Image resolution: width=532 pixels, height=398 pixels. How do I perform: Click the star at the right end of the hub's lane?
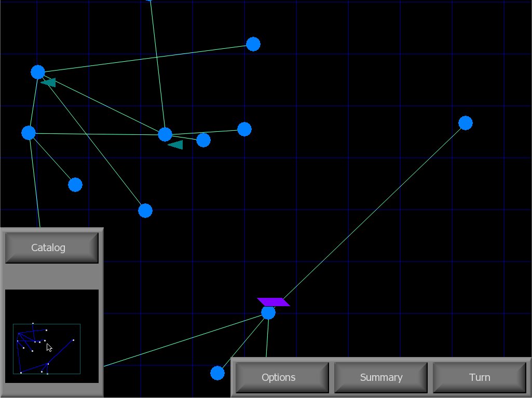coord(244,129)
